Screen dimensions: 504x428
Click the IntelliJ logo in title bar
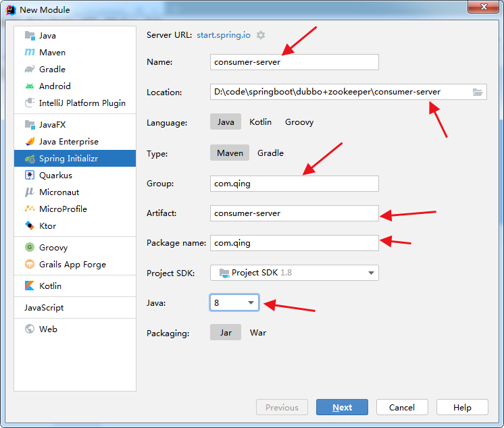pos(11,10)
